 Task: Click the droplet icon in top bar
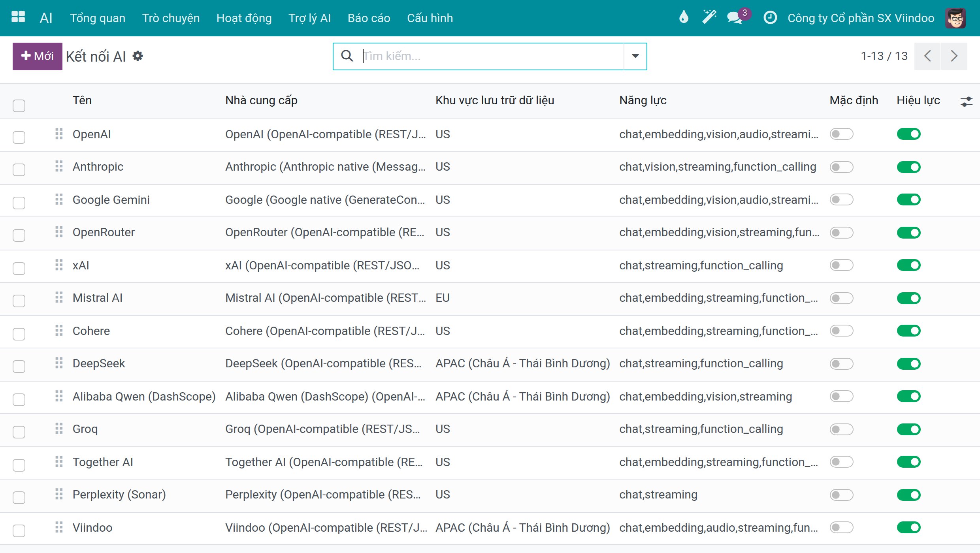pos(684,17)
